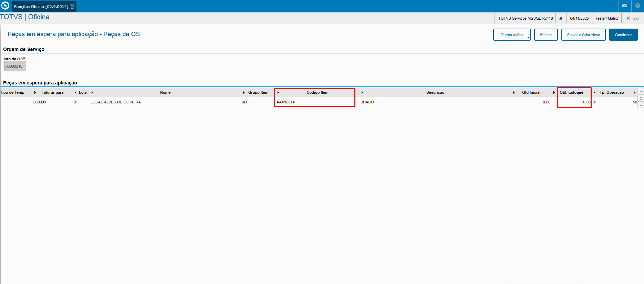Screen dimensions: 644x284
Task: Click the Grupo Item column header
Action: [258, 92]
